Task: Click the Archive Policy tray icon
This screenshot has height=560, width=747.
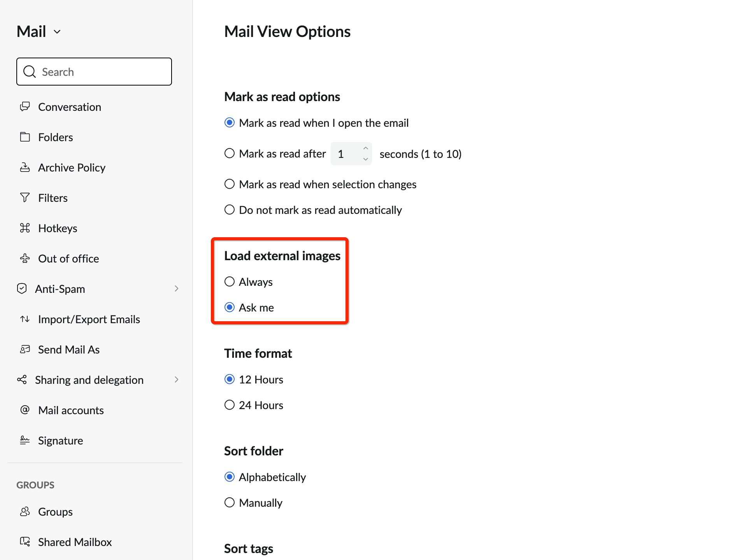Action: pyautogui.click(x=25, y=168)
